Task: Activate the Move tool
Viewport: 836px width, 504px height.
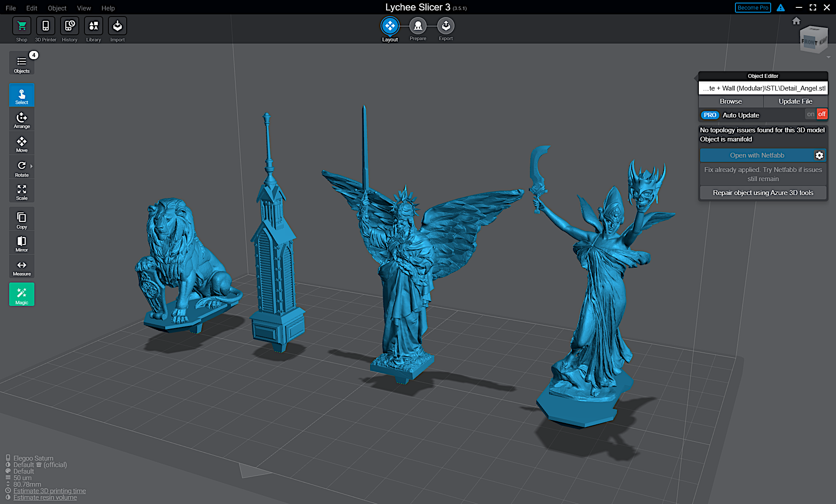Action: click(x=22, y=144)
